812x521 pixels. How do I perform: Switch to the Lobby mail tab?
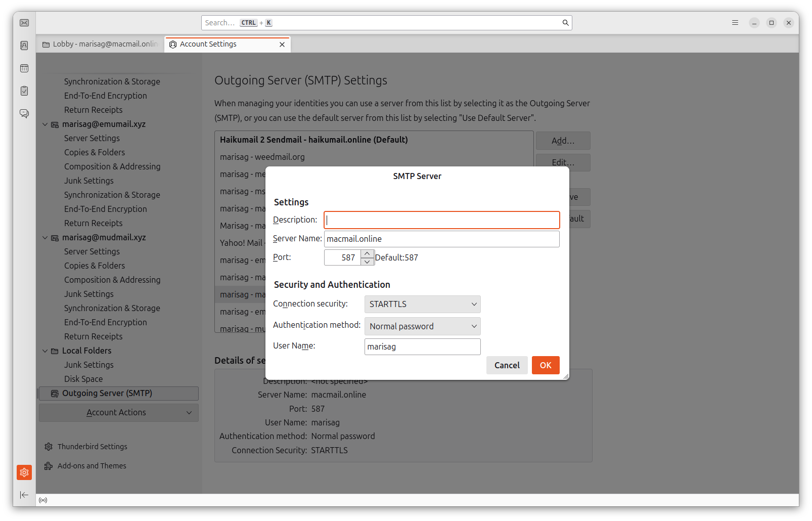pos(100,44)
